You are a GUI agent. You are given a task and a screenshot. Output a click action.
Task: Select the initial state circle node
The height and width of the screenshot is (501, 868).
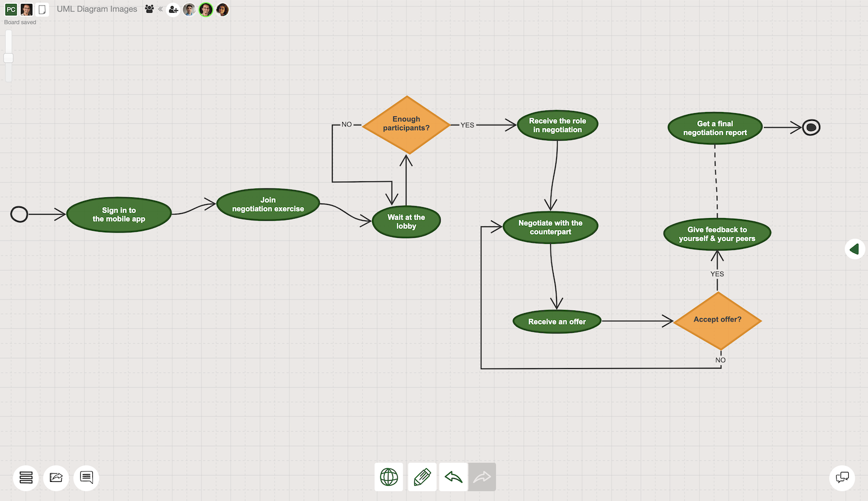(19, 214)
